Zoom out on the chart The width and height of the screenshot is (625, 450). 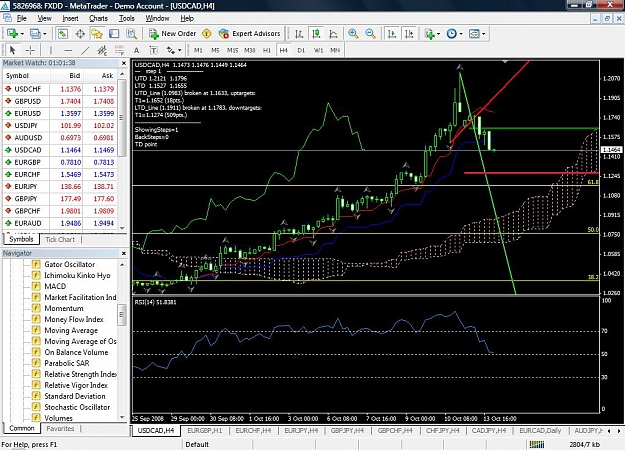click(370, 34)
